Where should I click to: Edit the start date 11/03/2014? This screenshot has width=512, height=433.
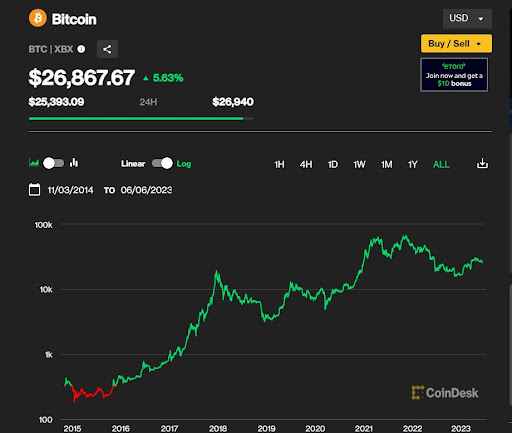(70, 190)
